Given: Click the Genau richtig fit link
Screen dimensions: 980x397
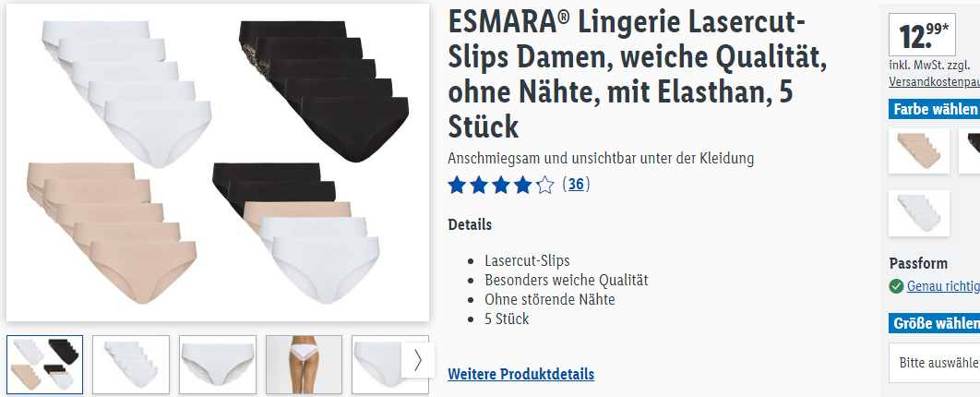Looking at the screenshot, I should [943, 286].
